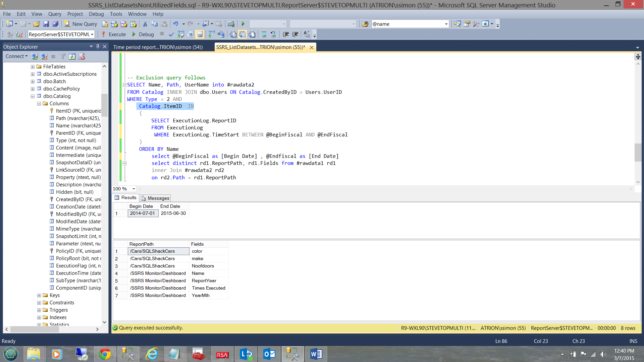Click the Refresh icon in Object Explorer
Image resolution: width=644 pixels, height=362 pixels.
(x=72, y=56)
